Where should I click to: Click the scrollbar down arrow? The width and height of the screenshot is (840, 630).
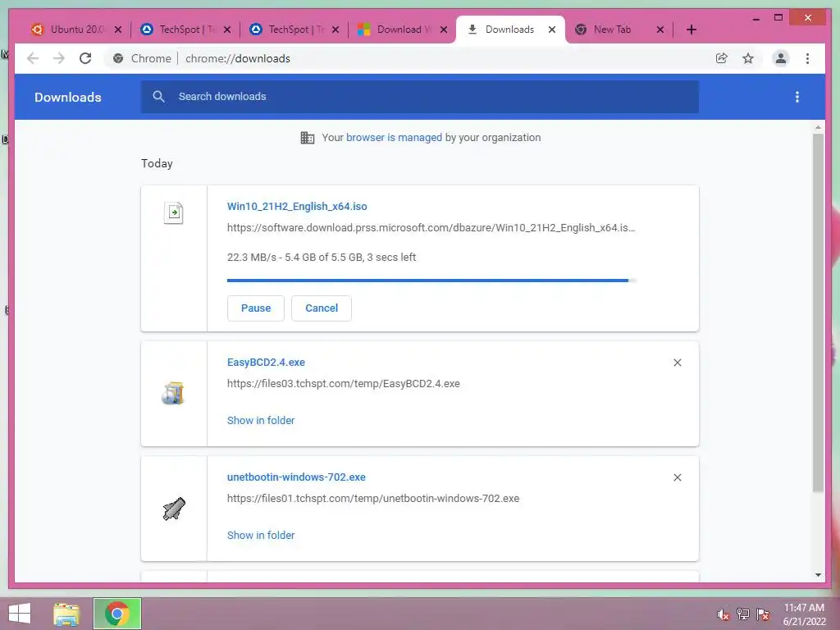point(818,575)
